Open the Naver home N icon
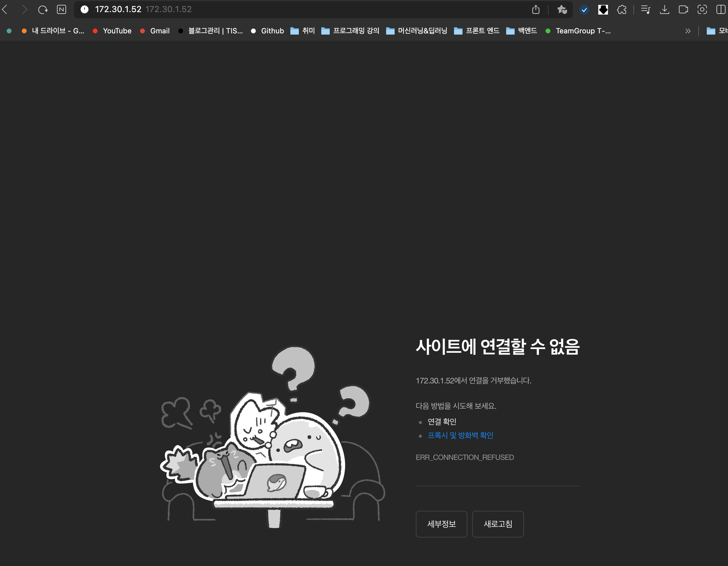 coord(61,9)
